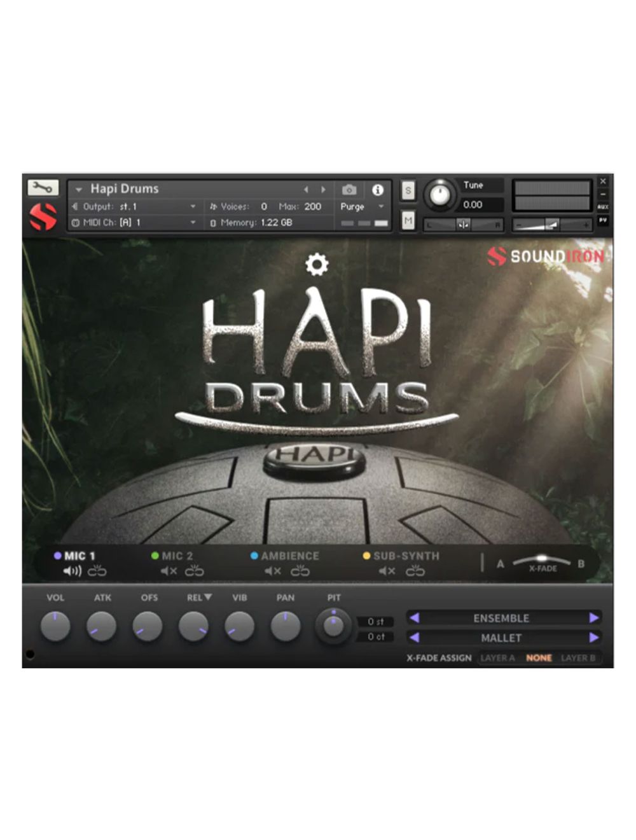Click the SUB-SYNTH link chain icon
This screenshot has height=840, width=636.
coord(415,571)
